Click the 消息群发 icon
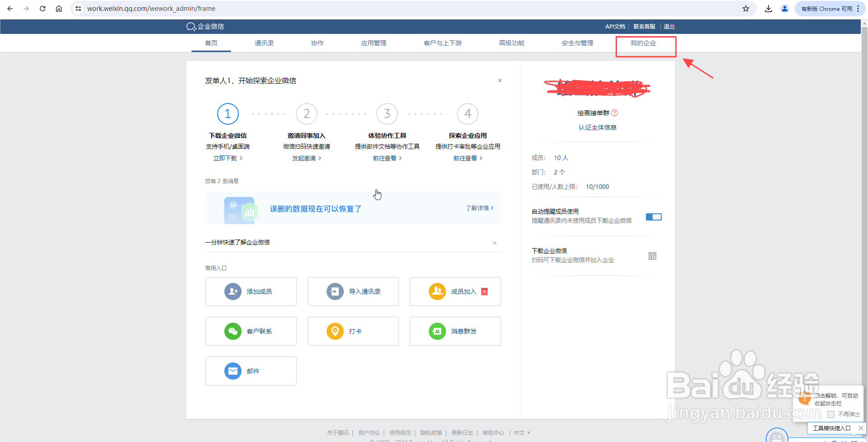 coord(437,331)
